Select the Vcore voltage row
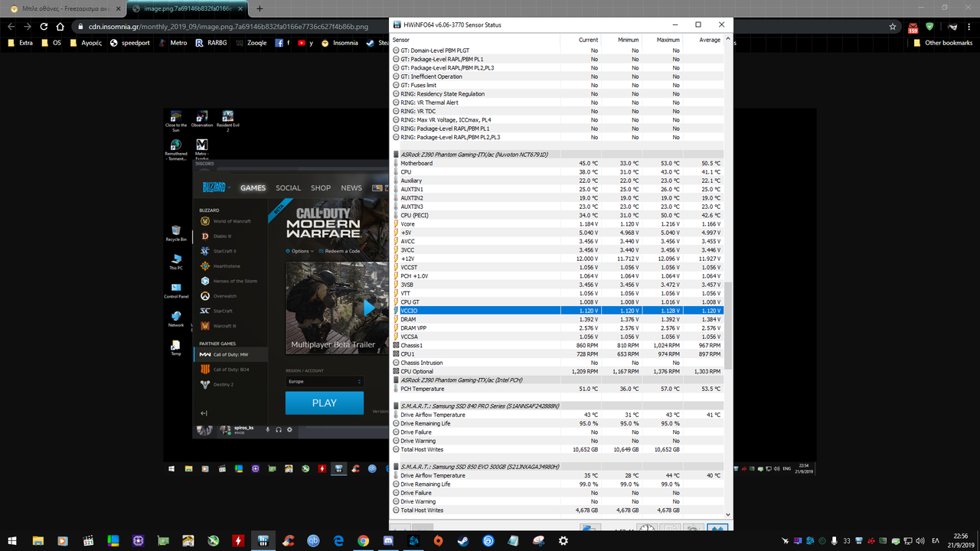Screen dimensions: 980x551 pos(559,224)
